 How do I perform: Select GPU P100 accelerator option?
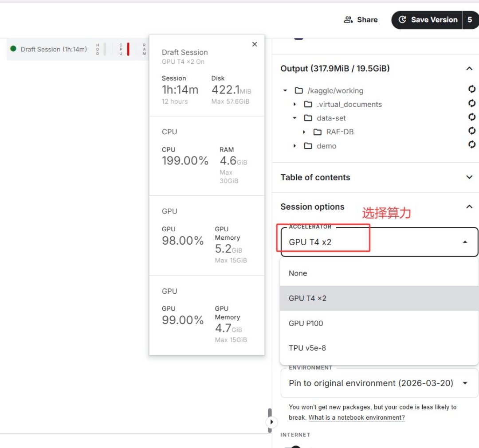(379, 323)
